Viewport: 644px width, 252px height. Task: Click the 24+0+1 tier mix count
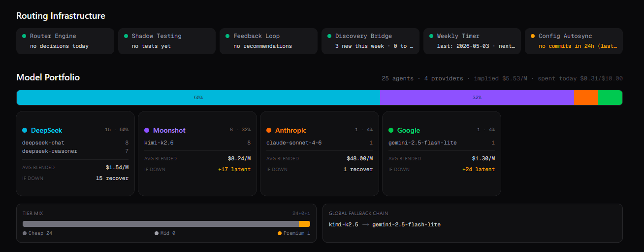click(301, 214)
